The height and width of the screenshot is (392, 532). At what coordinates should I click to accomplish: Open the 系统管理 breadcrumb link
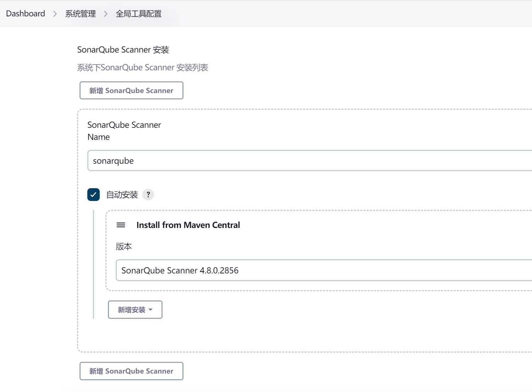coord(81,13)
